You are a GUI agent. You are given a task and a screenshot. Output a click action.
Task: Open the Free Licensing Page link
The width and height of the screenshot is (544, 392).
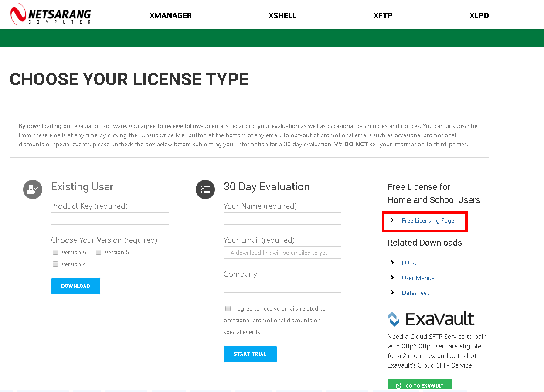tap(428, 221)
